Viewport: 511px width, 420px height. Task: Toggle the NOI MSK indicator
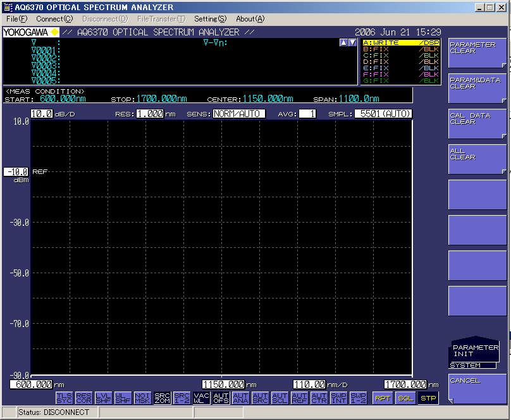tap(142, 398)
